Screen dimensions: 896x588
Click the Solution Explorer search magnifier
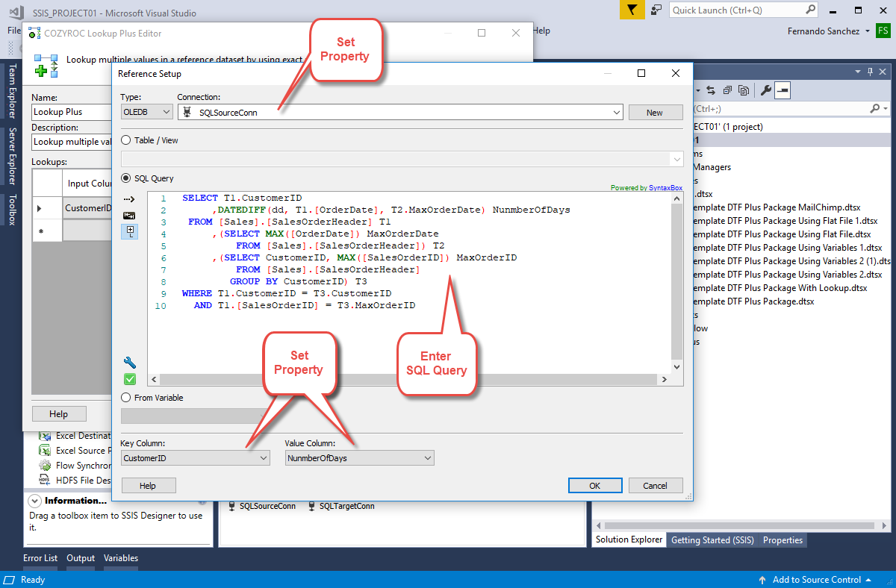pos(874,108)
